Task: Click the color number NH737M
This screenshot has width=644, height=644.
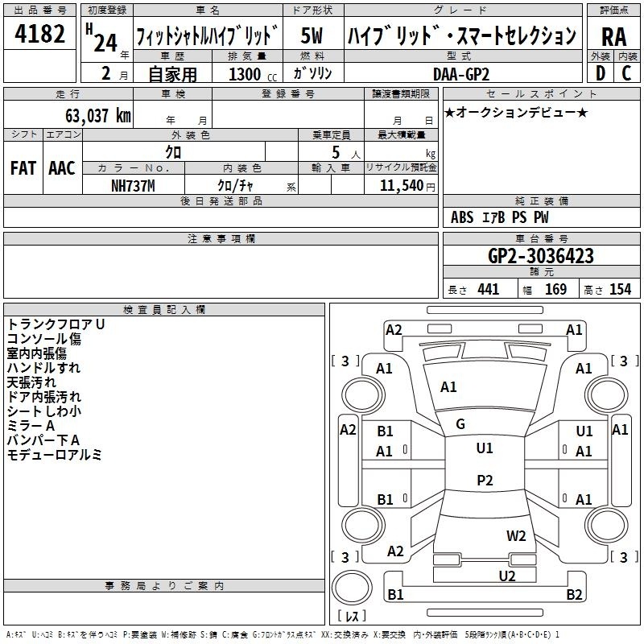Action: click(133, 184)
